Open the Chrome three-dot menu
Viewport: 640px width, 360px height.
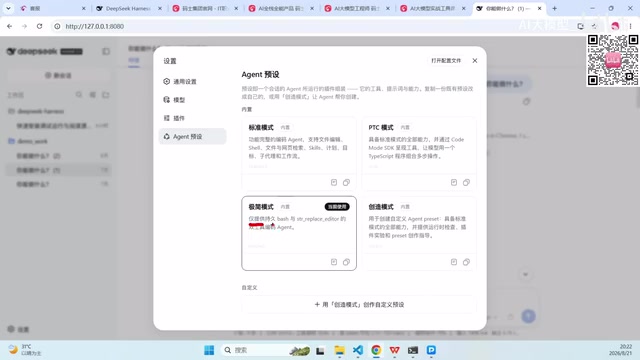coord(631,26)
